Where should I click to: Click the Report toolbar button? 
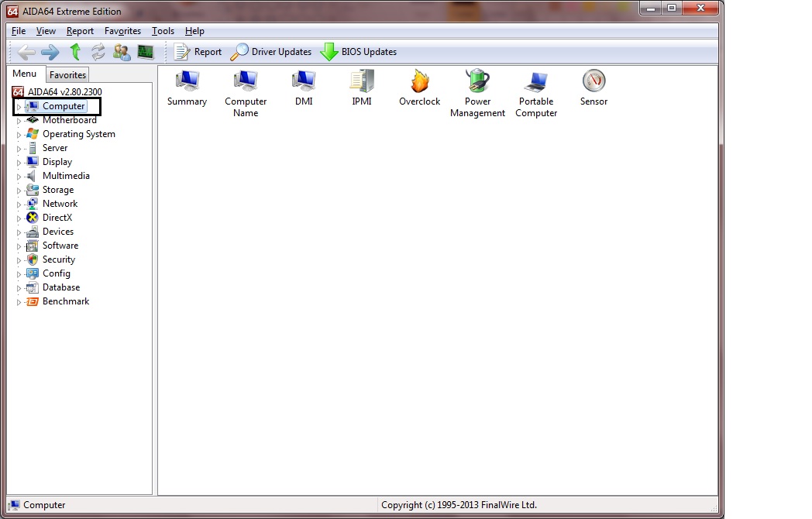198,52
